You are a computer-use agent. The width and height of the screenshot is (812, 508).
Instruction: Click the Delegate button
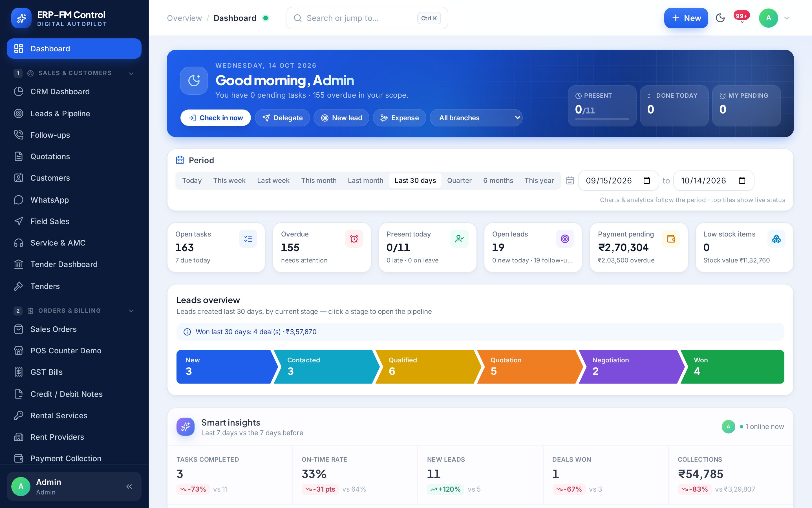click(x=282, y=118)
